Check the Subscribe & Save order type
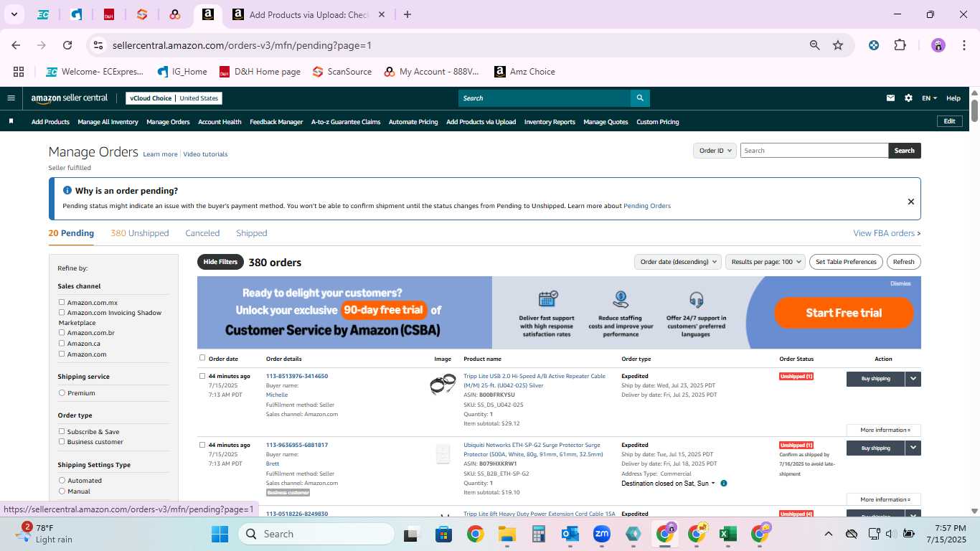 tap(62, 432)
